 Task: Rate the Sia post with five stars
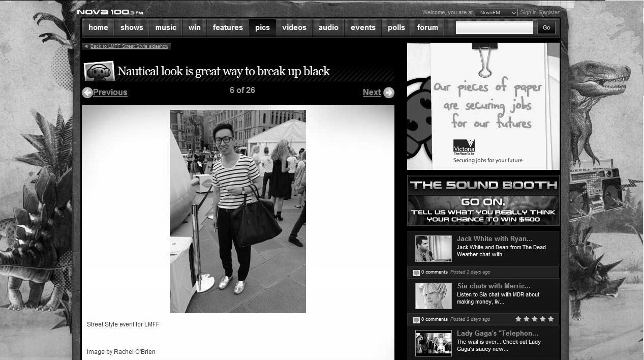550,319
